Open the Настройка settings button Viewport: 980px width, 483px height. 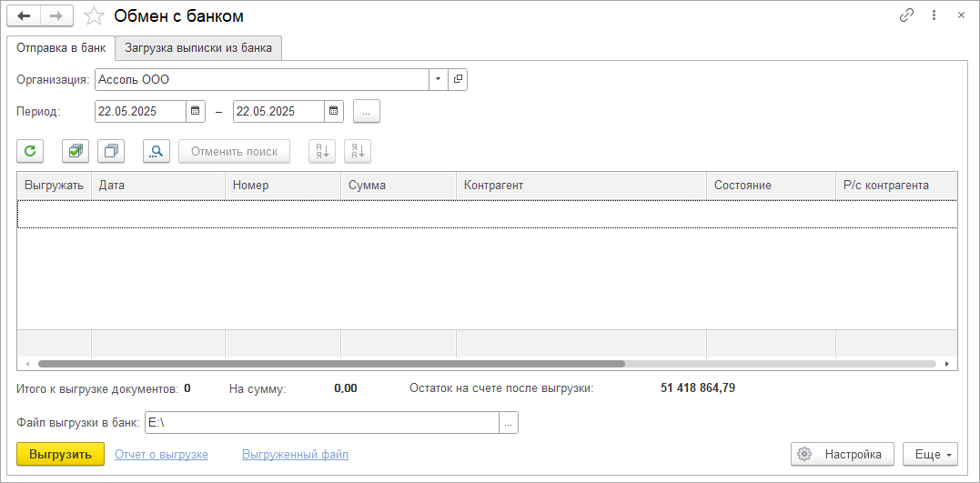pyautogui.click(x=843, y=454)
